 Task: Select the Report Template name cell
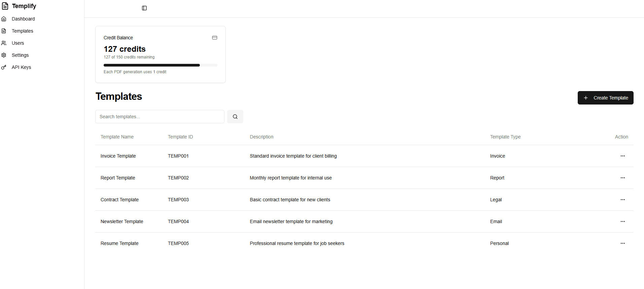point(118,178)
